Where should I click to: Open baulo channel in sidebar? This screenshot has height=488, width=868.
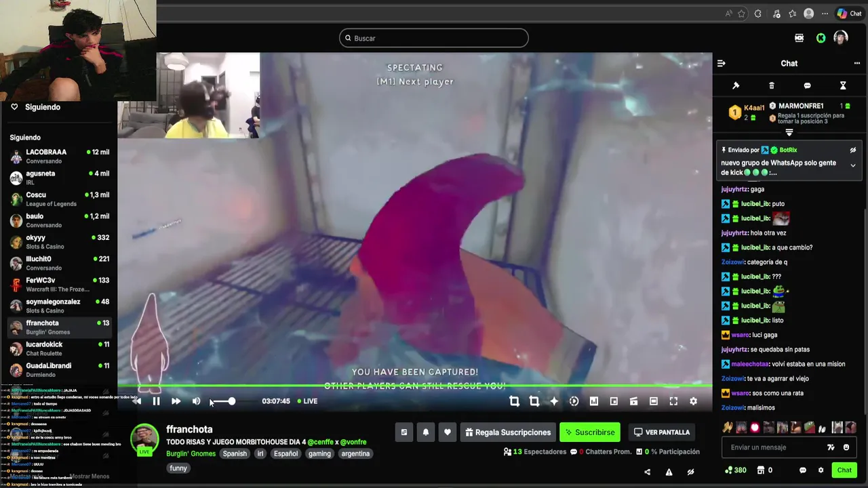coord(60,220)
